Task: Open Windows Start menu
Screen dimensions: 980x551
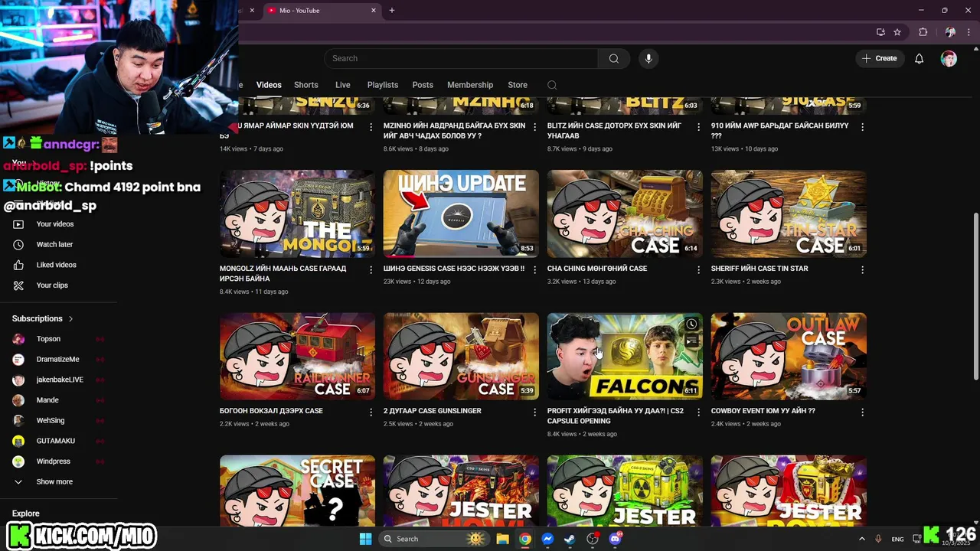Action: (365, 539)
